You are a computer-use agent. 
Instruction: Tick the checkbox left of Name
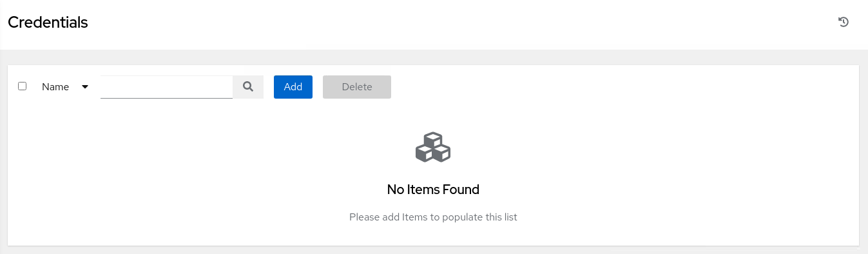pyautogui.click(x=23, y=86)
